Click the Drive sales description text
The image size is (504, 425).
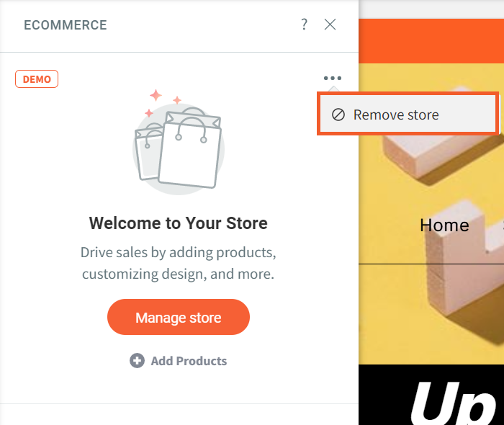[179, 264]
